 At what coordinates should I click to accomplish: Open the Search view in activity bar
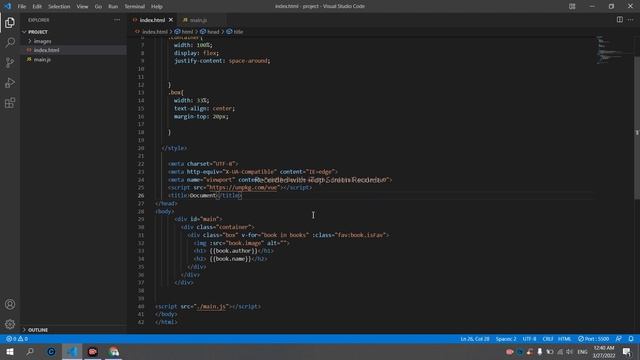click(10, 42)
